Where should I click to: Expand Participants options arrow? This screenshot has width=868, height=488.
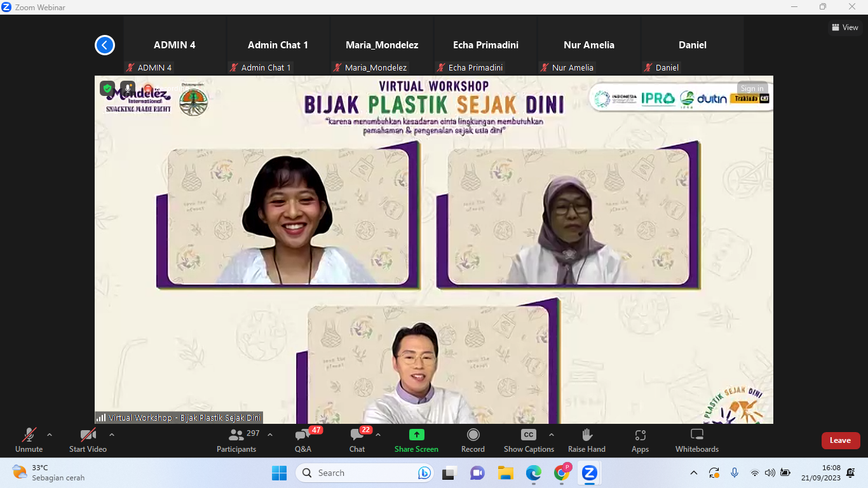269,435
